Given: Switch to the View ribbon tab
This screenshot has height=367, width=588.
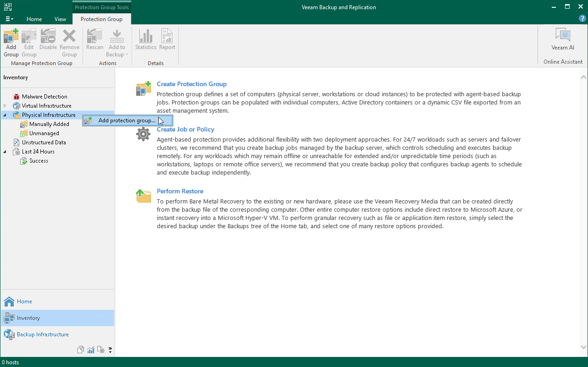Looking at the screenshot, I should (60, 19).
